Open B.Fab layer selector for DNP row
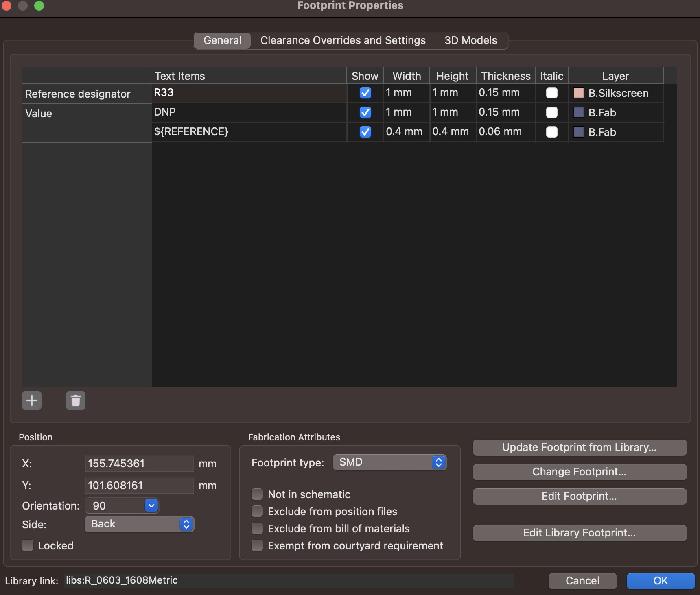 coord(616,113)
